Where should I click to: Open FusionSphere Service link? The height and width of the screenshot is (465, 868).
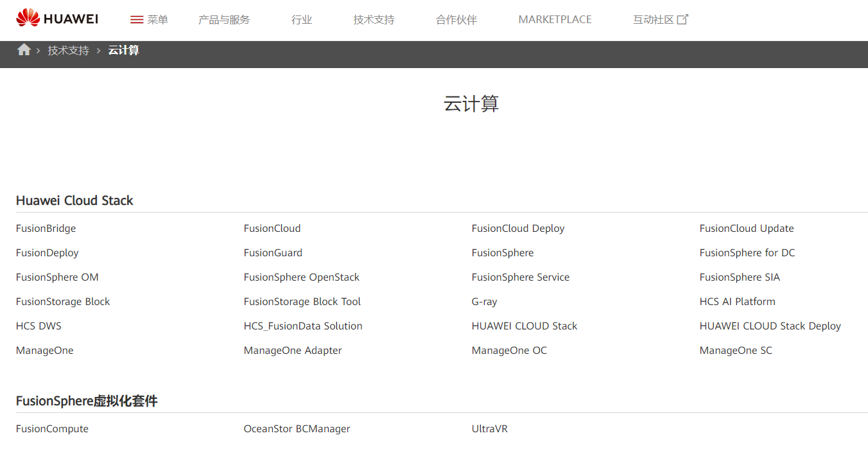(x=521, y=277)
